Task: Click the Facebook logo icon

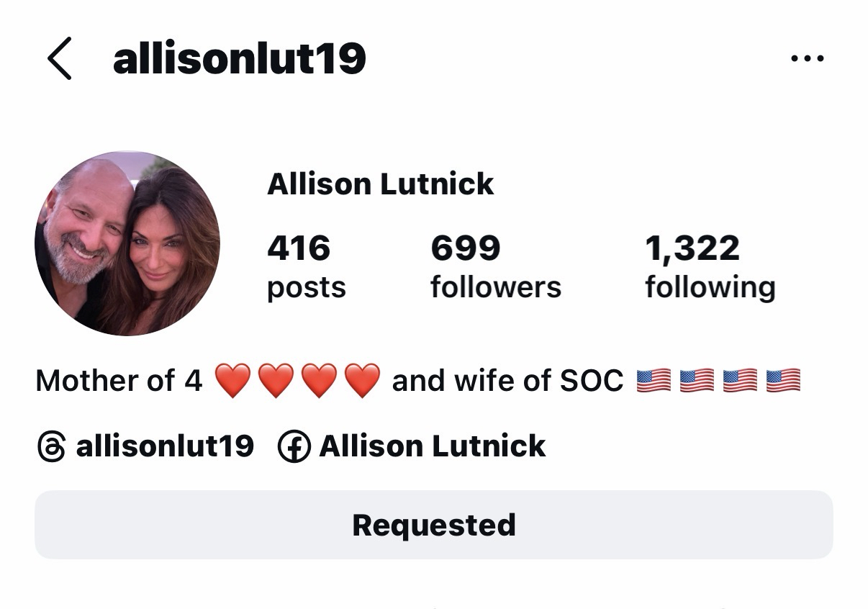Action: point(294,446)
